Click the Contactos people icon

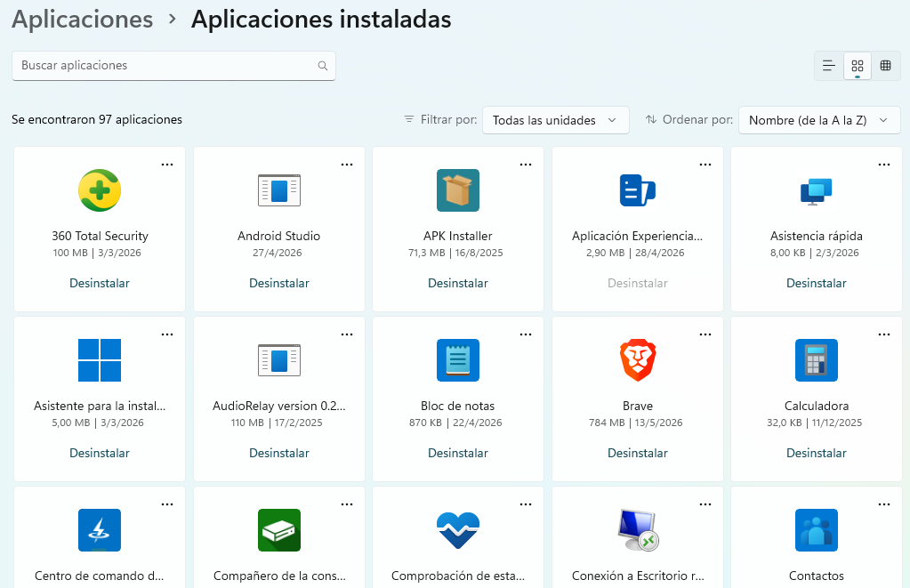tap(816, 530)
